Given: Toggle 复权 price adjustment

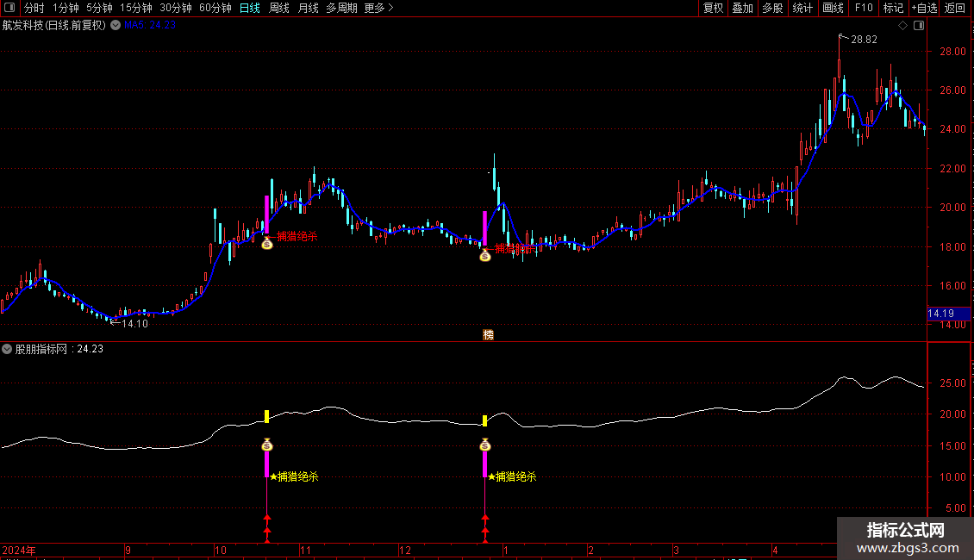Looking at the screenshot, I should click(x=713, y=8).
